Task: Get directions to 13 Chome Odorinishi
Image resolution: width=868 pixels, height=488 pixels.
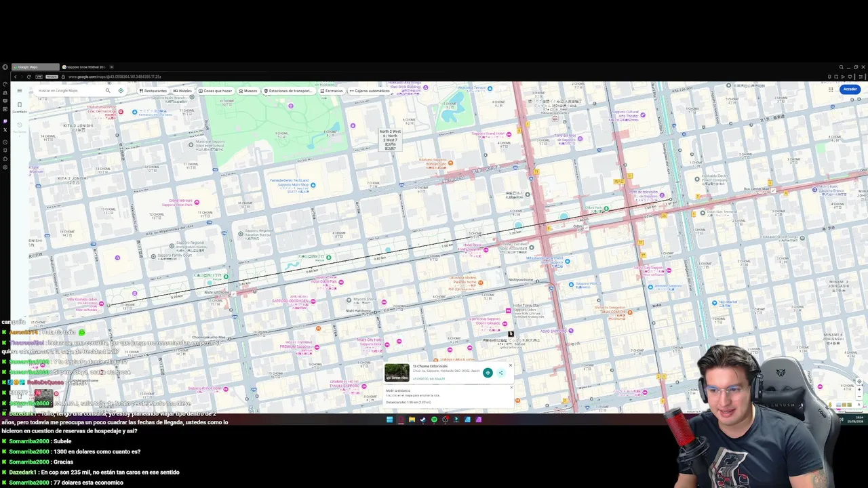Action: 488,373
